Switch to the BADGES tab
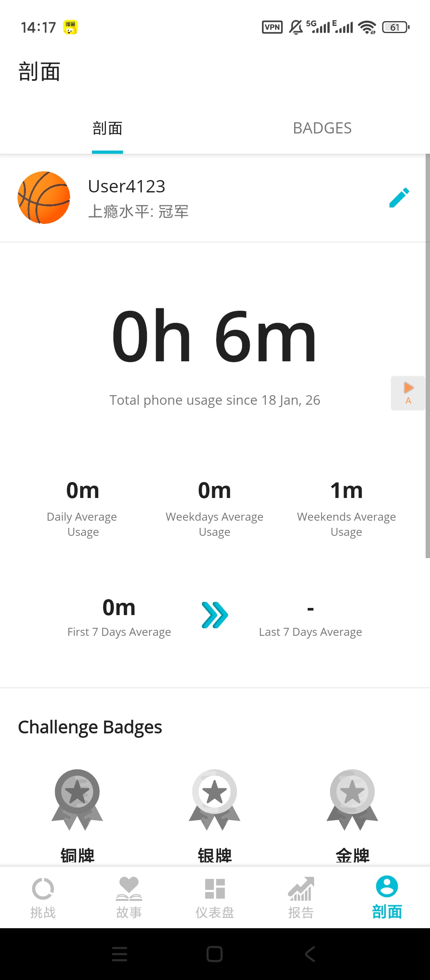 pos(322,128)
